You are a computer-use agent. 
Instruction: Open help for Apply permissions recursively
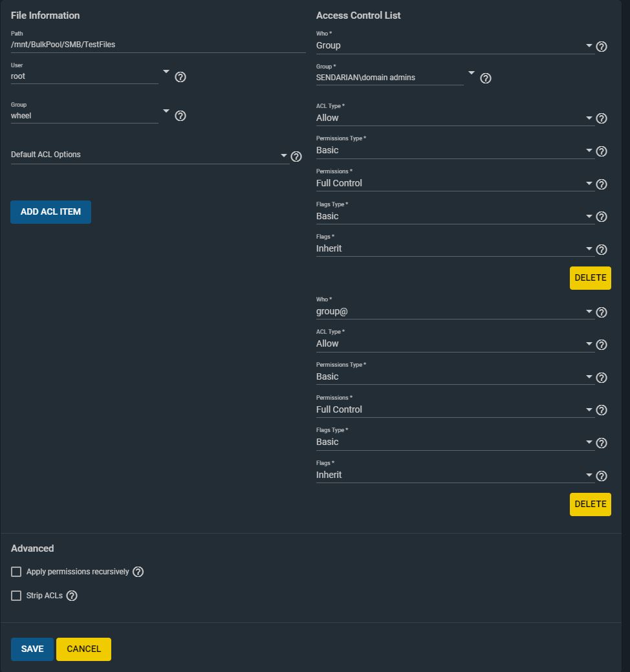(x=138, y=572)
